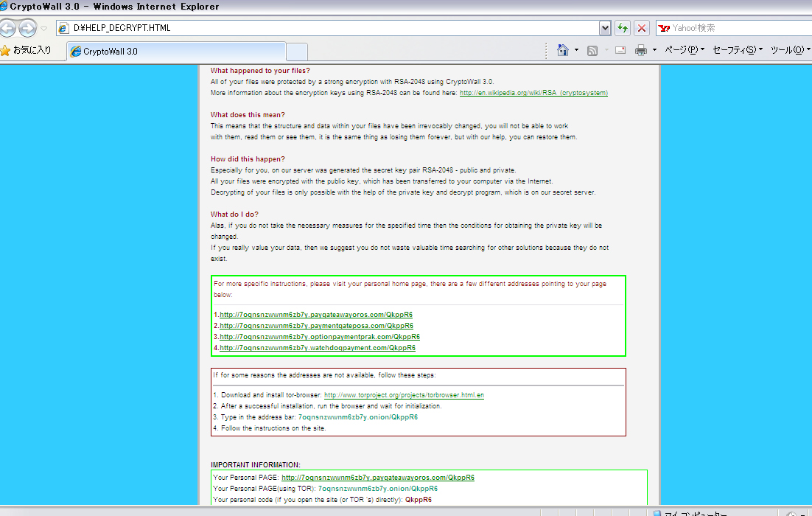Screen dimensions: 812x516
Task: Expand the Home button dropdown arrow
Action: click(x=576, y=50)
